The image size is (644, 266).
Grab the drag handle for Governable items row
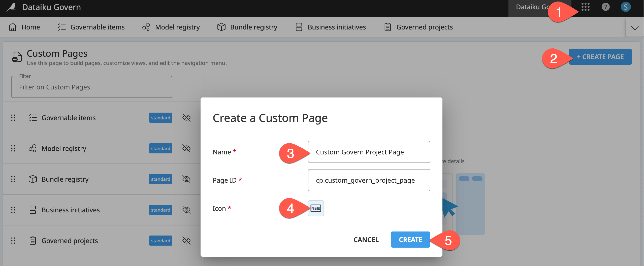pyautogui.click(x=13, y=118)
